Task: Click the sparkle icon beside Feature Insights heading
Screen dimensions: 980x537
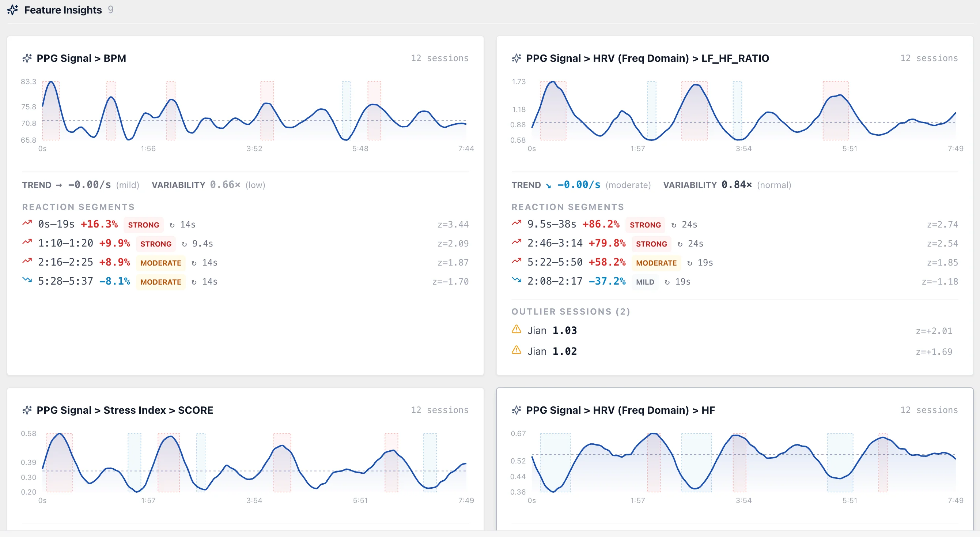Action: 12,10
